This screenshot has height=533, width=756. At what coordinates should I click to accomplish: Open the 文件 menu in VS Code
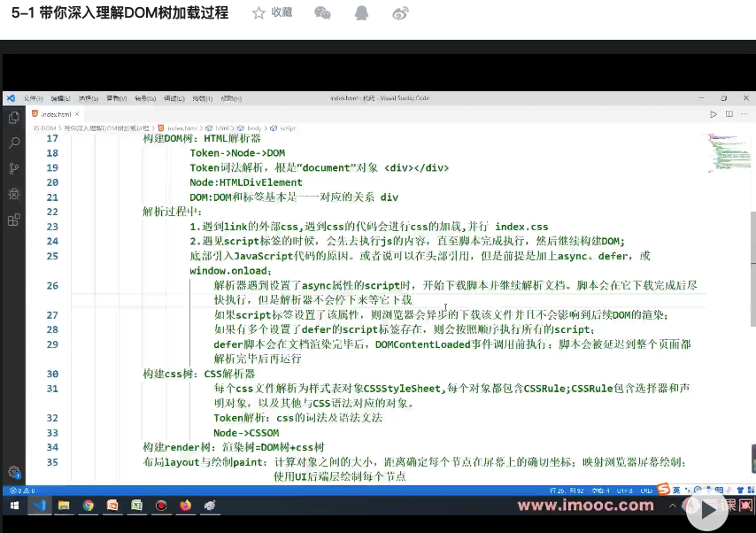pyautogui.click(x=32, y=98)
